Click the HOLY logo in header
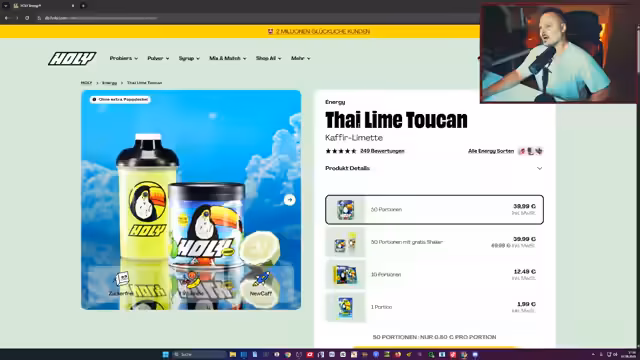 pos(72,58)
